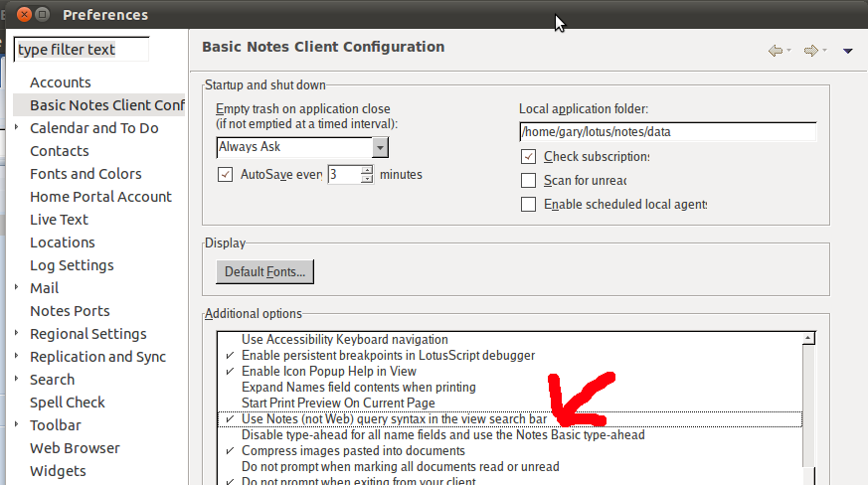Open the preferences page view menu triangle
868x485 pixels.
[x=847, y=51]
